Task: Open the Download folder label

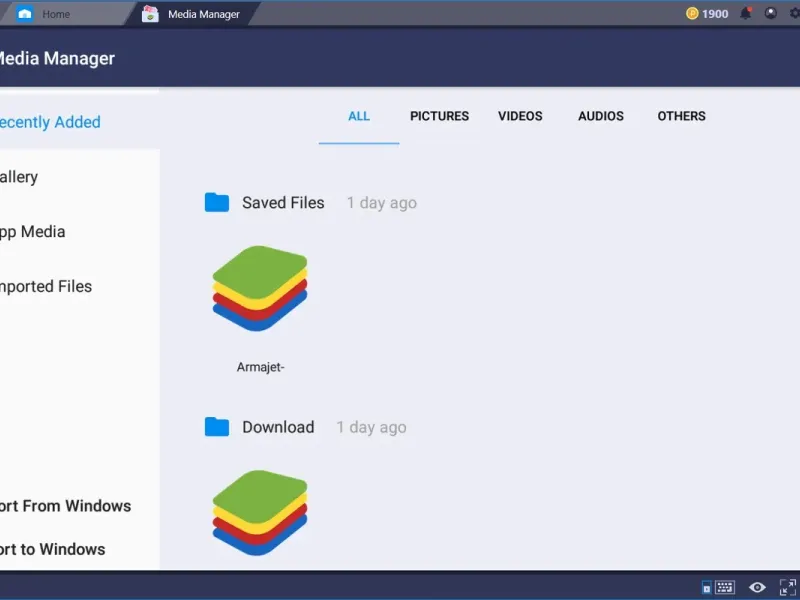Action: (278, 427)
